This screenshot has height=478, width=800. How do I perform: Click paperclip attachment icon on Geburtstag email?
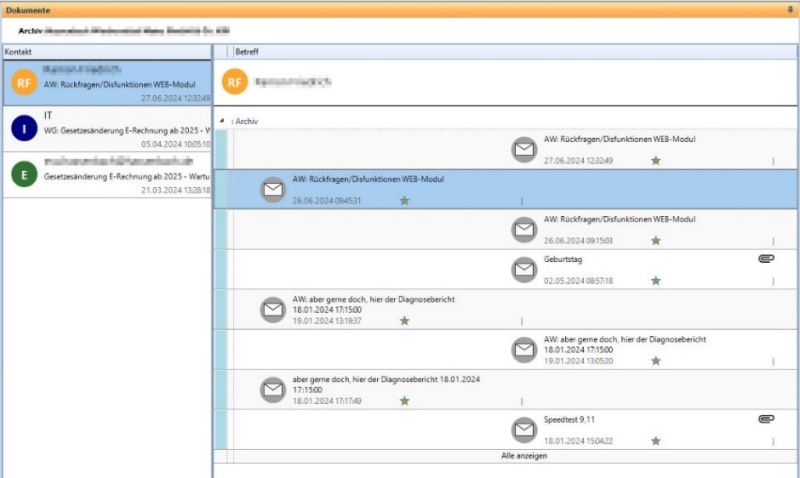point(767,259)
